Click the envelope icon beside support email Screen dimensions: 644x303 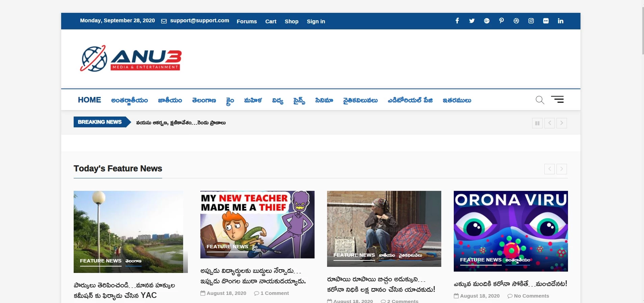[164, 21]
